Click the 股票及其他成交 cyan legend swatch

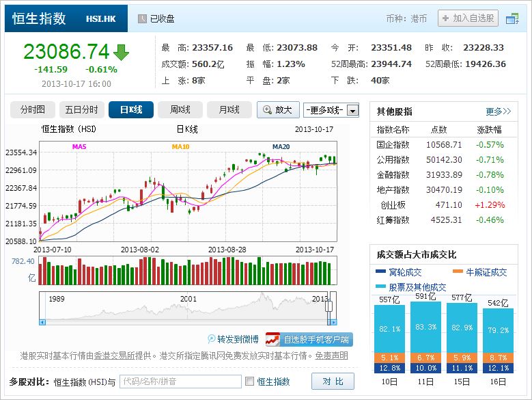pyautogui.click(x=380, y=286)
